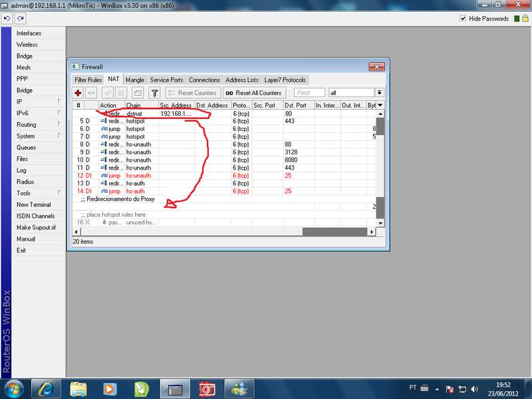Click scroll right arrow of rule list
Viewport: 532px width, 399px height.
(372, 231)
